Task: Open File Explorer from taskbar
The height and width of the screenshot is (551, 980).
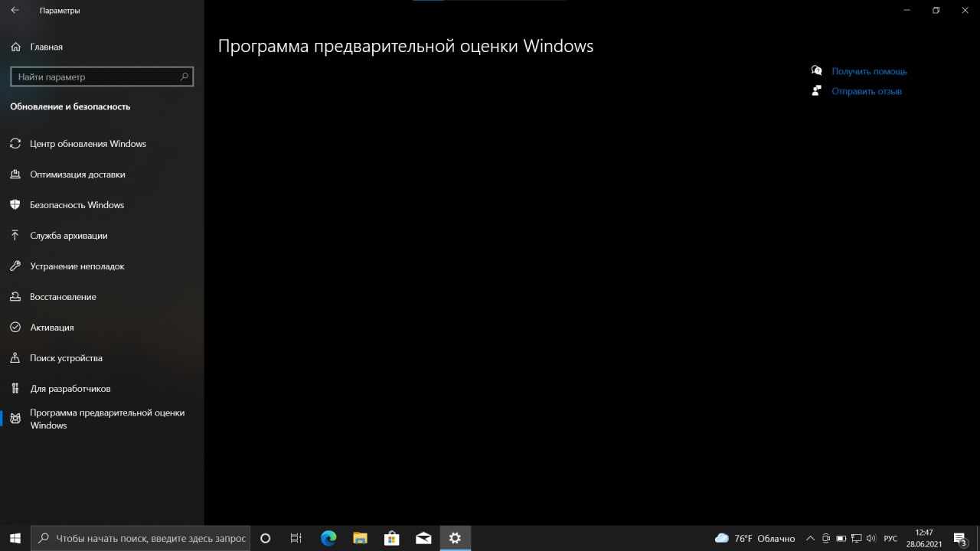Action: tap(360, 538)
